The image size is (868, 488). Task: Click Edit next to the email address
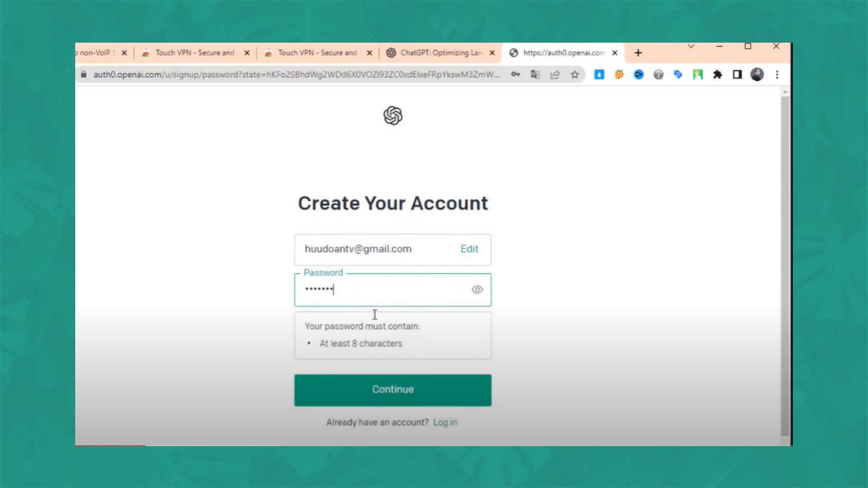point(469,249)
